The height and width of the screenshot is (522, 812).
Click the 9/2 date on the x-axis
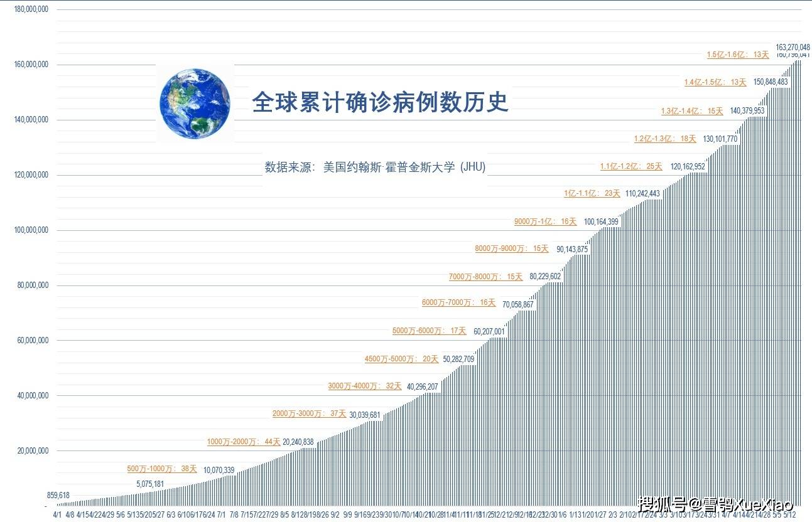pos(335,514)
